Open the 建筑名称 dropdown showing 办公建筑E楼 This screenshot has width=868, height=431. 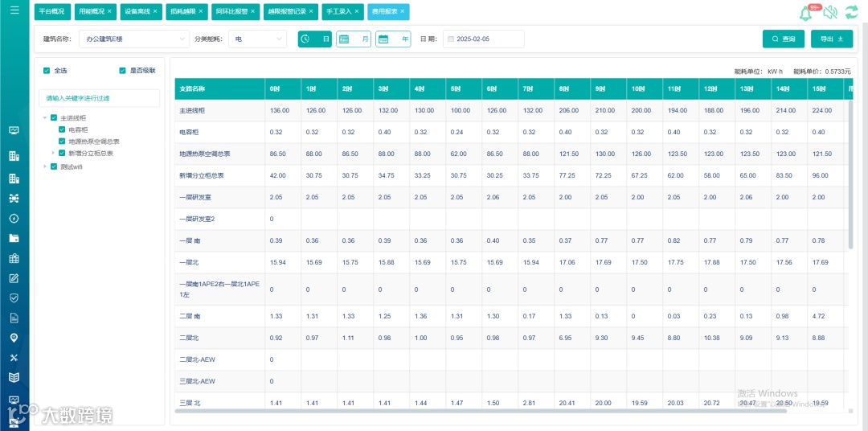coord(134,39)
